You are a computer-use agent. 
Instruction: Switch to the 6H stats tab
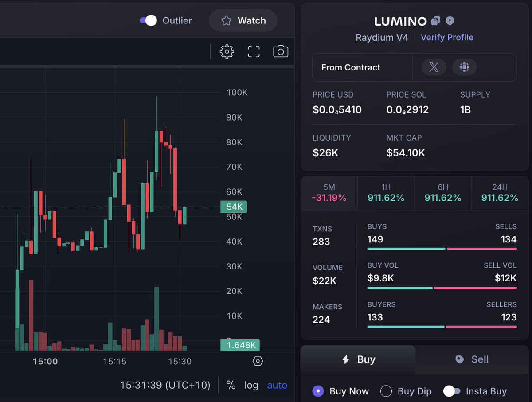coord(443,193)
